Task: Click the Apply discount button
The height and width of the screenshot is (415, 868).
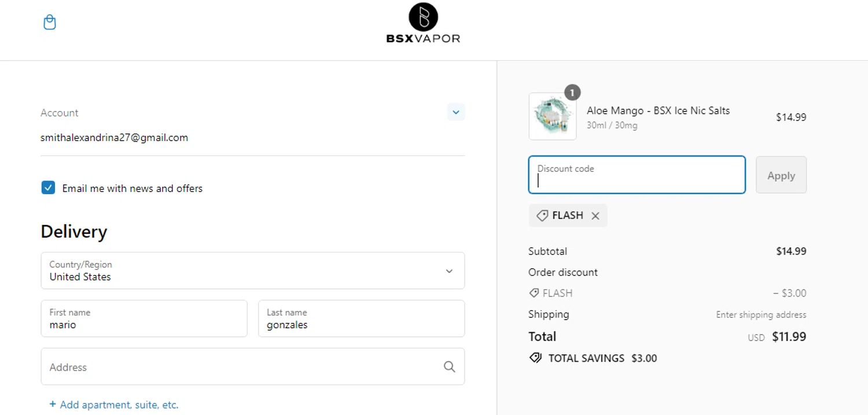Action: pyautogui.click(x=781, y=175)
